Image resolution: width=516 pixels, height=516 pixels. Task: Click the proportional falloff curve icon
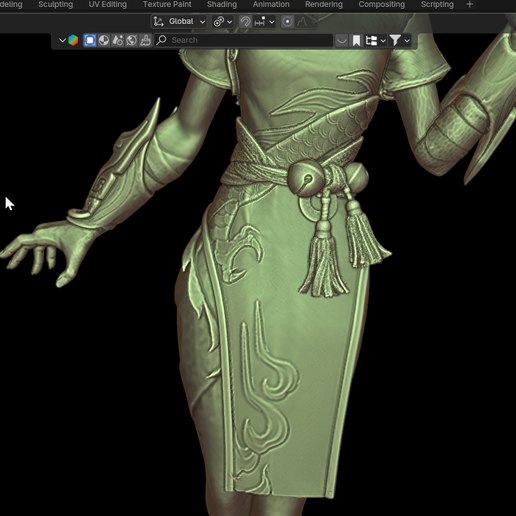302,22
